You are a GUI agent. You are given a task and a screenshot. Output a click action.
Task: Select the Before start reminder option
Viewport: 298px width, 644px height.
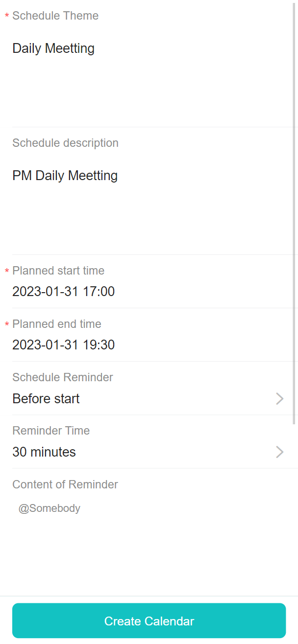(x=46, y=399)
